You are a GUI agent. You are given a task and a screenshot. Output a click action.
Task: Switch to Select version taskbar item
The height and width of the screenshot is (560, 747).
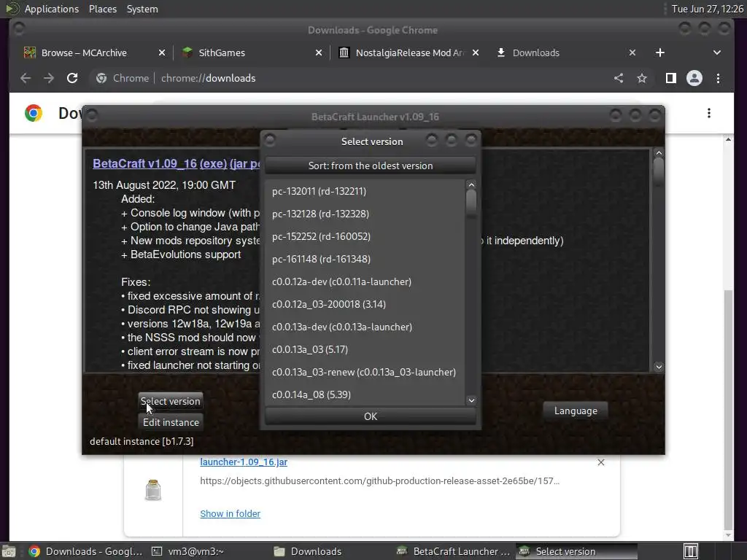pos(576,551)
